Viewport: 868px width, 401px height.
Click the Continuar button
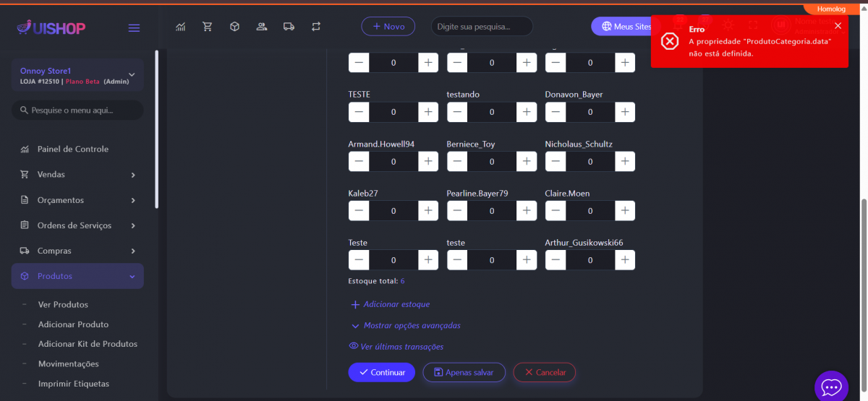coord(381,372)
